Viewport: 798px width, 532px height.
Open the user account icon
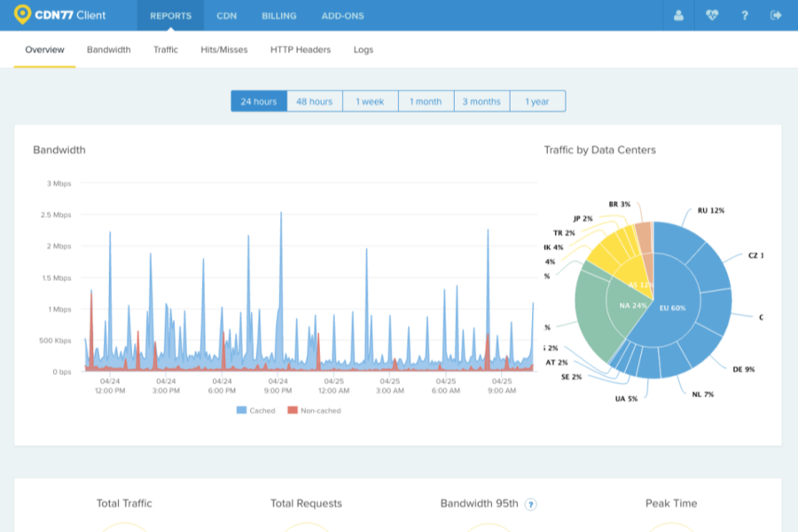(x=678, y=15)
